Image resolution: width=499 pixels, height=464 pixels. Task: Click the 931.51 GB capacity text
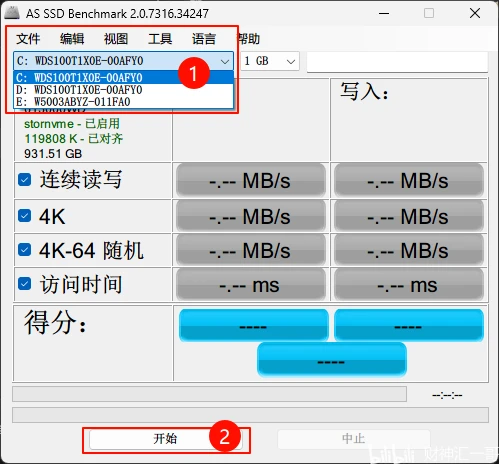pyautogui.click(x=53, y=154)
